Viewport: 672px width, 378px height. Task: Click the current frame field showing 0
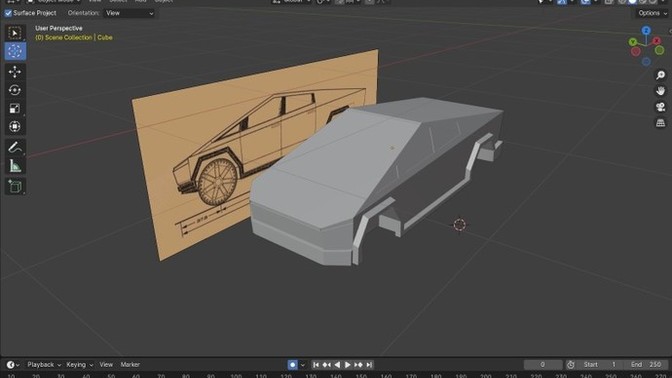click(543, 365)
